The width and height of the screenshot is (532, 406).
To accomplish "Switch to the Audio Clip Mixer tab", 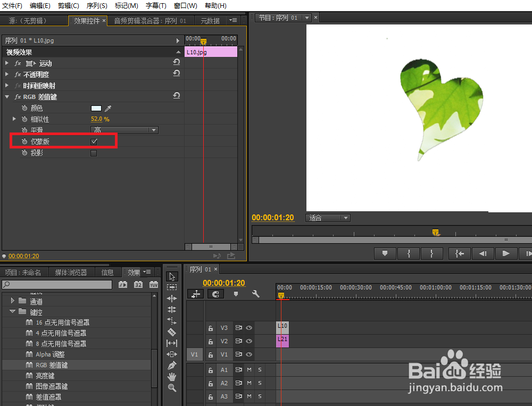I will coord(150,21).
